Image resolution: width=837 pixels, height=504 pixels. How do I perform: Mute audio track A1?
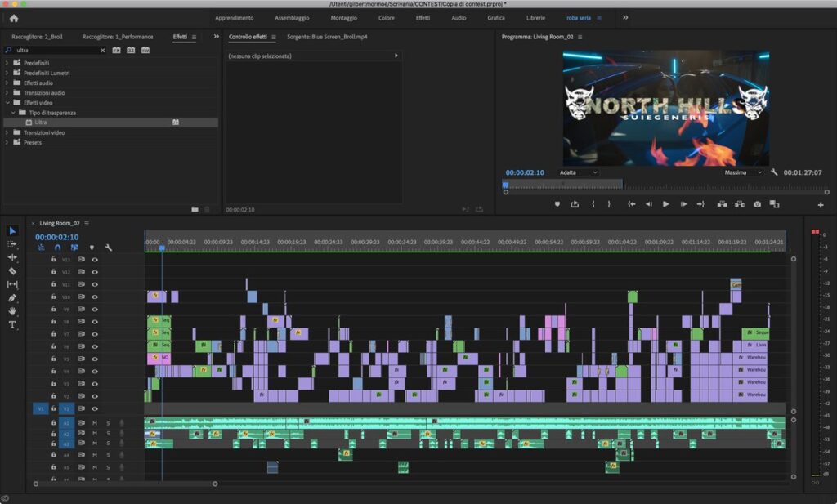click(93, 423)
